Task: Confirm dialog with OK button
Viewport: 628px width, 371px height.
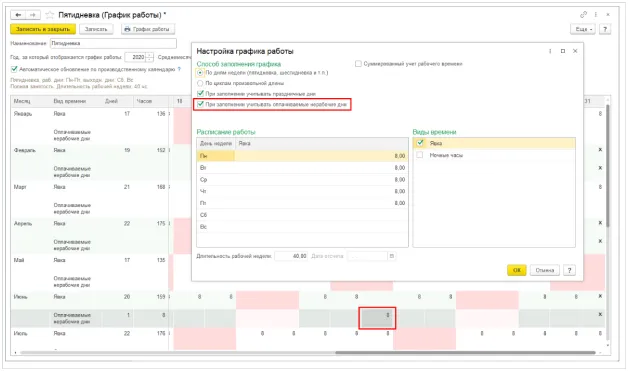Action: coord(516,270)
